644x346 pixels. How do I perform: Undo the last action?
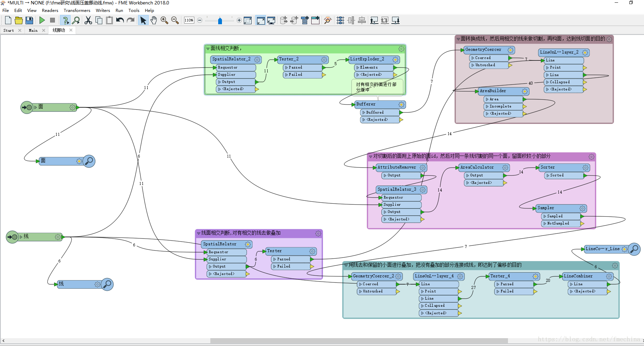[120, 20]
